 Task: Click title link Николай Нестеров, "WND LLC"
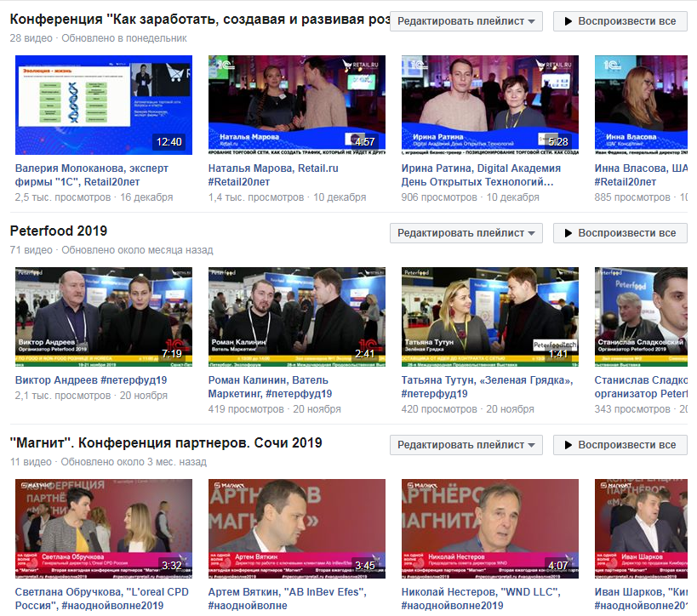pos(481,599)
